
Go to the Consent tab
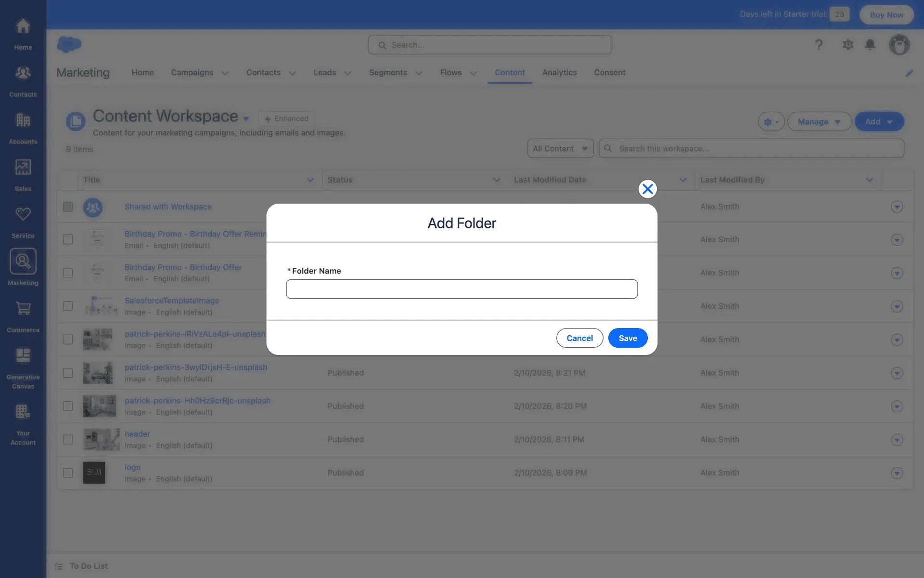click(x=609, y=73)
